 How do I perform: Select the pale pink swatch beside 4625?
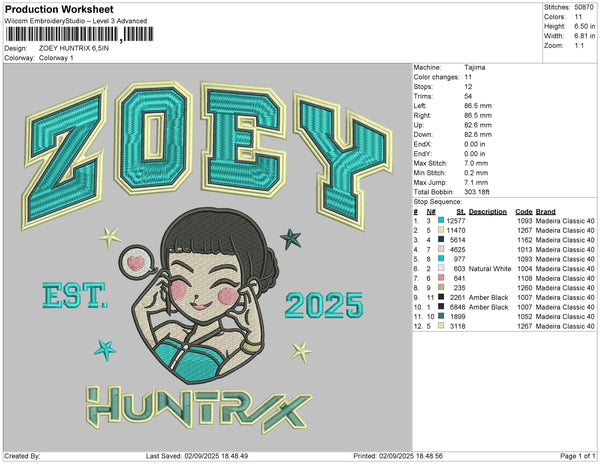click(x=441, y=249)
